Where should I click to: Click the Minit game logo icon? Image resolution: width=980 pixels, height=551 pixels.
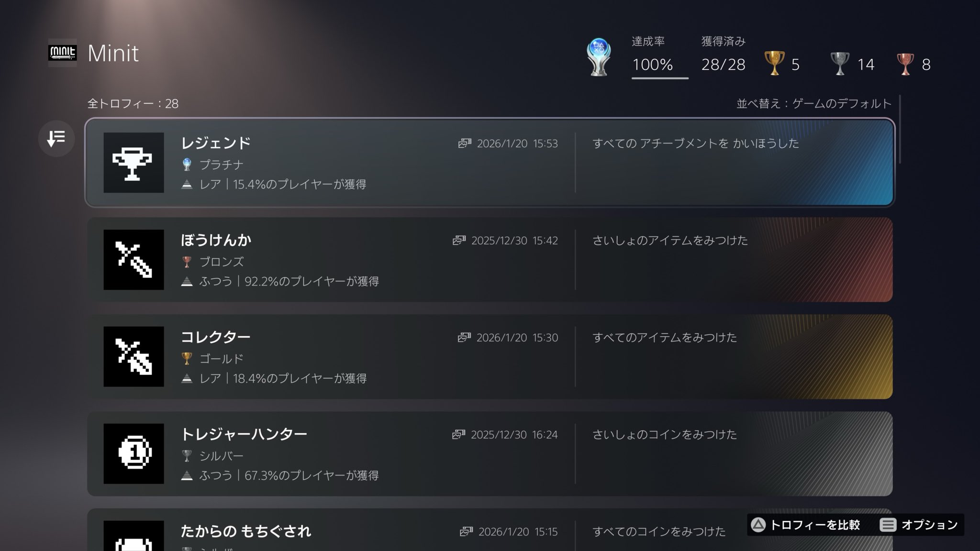click(62, 53)
